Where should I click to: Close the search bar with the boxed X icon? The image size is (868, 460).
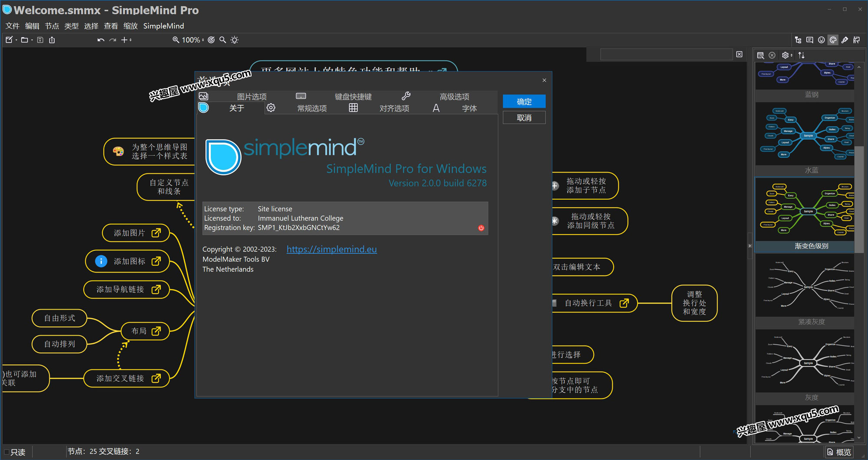pos(740,54)
